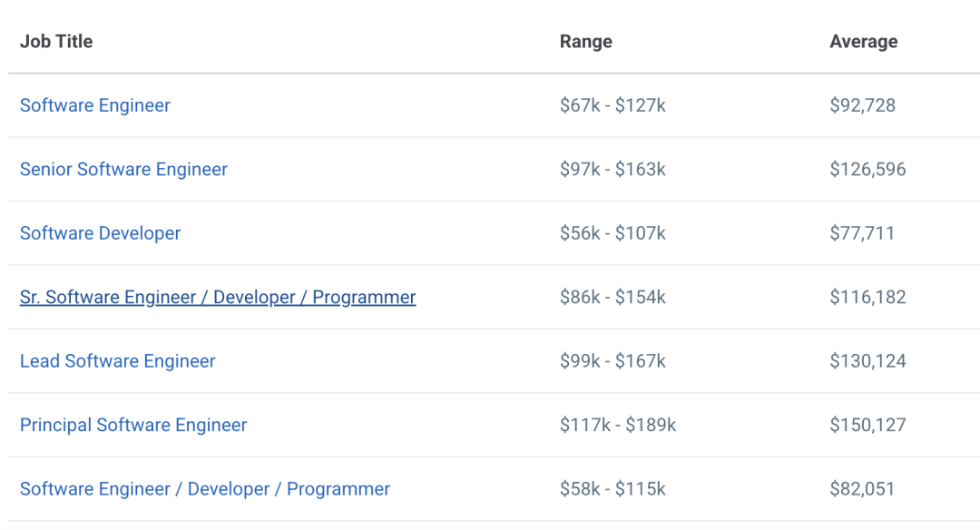The height and width of the screenshot is (530, 980).
Task: Open the Principal Software Engineer link
Action: pyautogui.click(x=133, y=425)
